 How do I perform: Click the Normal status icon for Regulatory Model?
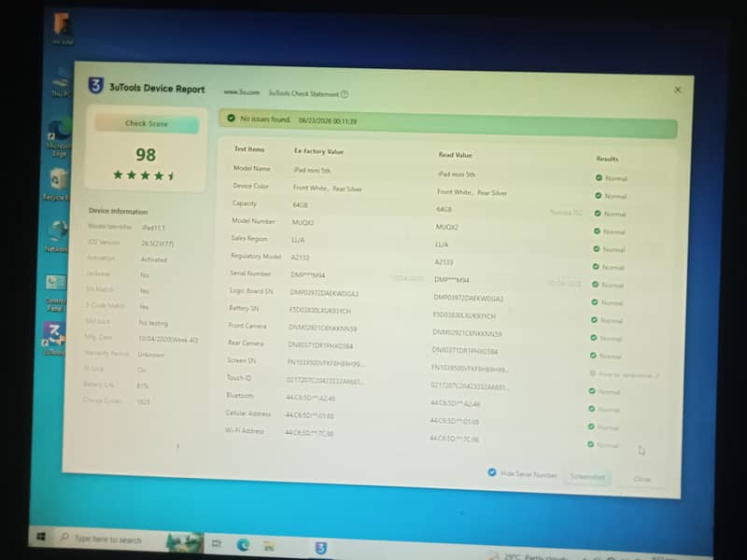point(596,267)
